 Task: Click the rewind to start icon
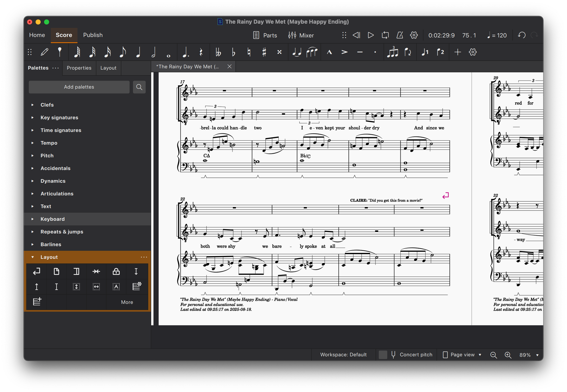click(x=356, y=35)
